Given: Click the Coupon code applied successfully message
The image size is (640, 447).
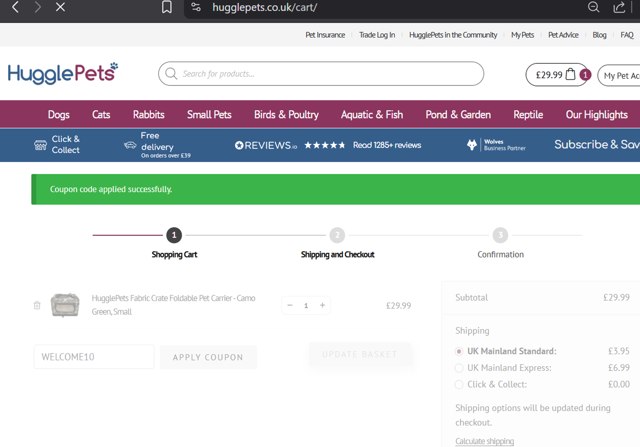Looking at the screenshot, I should (x=111, y=189).
